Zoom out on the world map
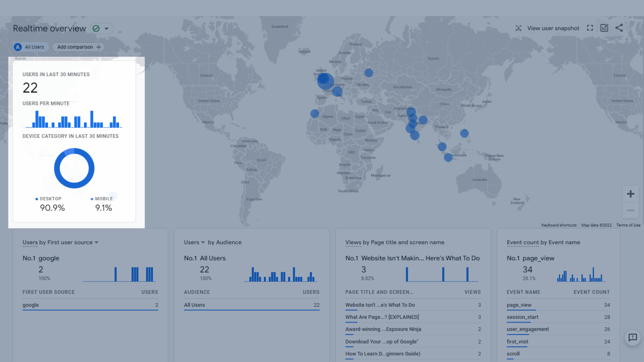 631,210
